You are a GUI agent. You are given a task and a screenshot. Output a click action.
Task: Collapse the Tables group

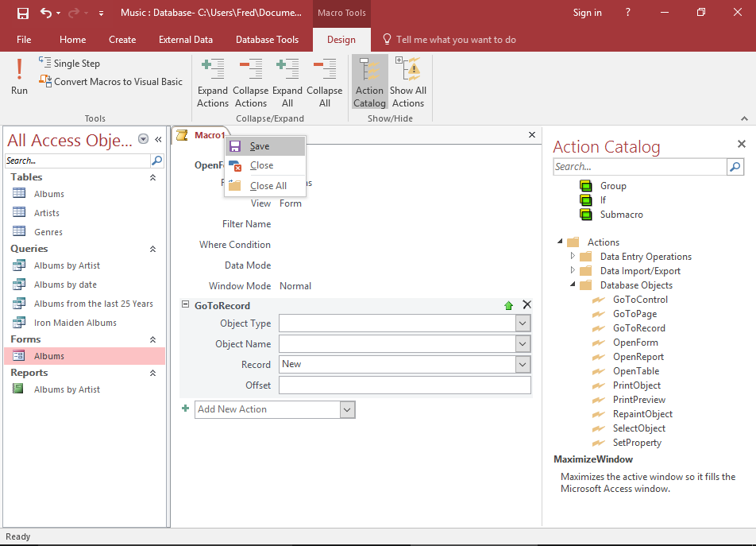click(x=152, y=177)
